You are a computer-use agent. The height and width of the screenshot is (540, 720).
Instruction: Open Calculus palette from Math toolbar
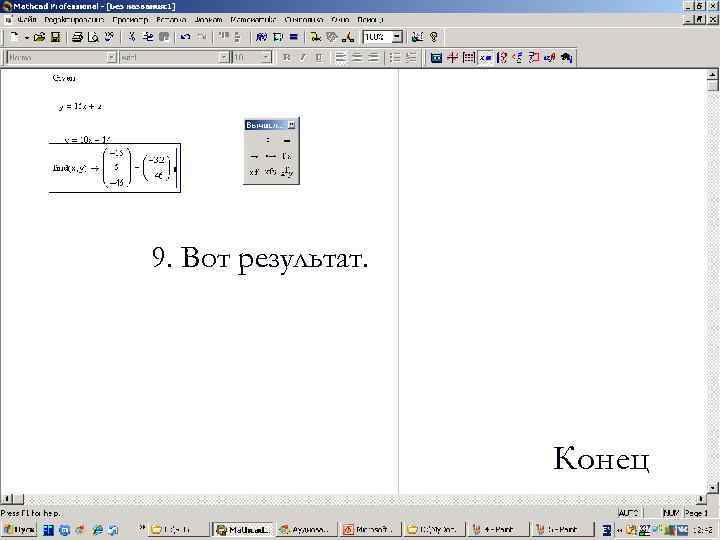pos(501,57)
